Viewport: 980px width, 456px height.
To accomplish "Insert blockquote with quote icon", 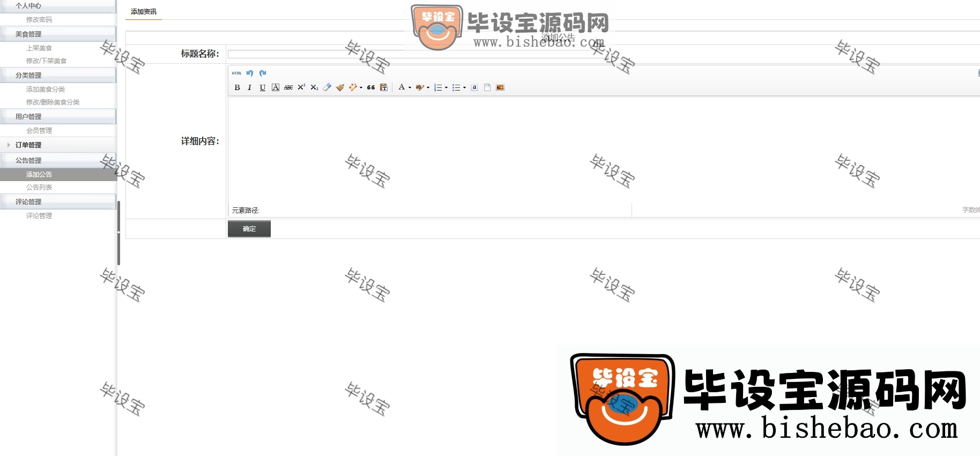I will pyautogui.click(x=371, y=87).
